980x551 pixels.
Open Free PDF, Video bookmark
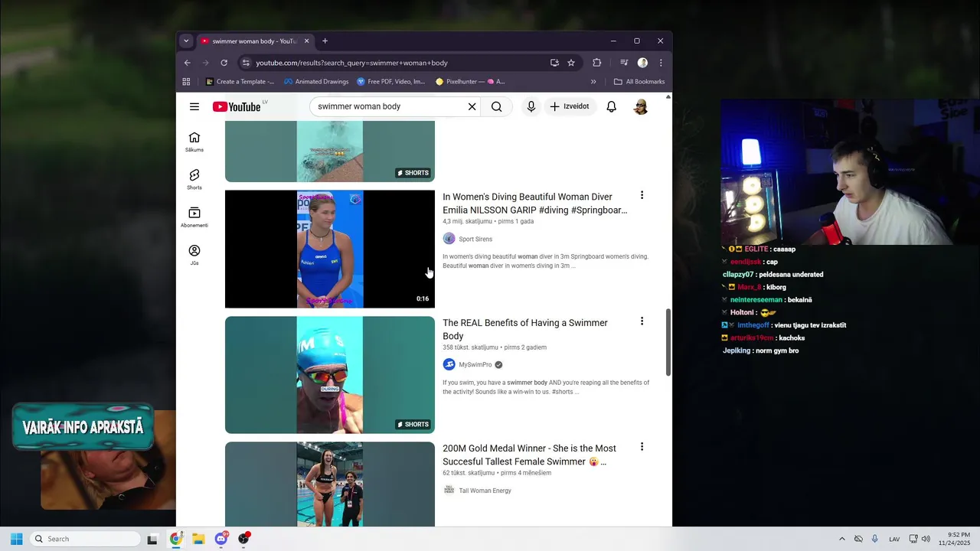coord(390,81)
